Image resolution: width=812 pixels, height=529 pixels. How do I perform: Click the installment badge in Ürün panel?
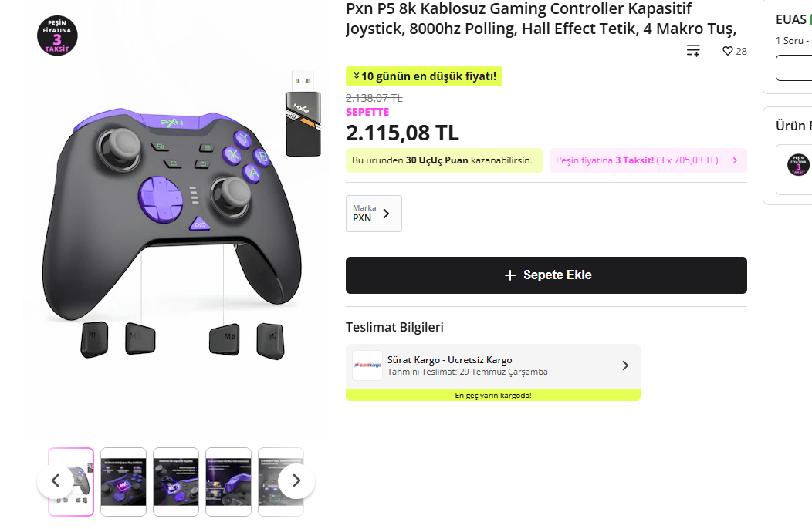point(798,164)
